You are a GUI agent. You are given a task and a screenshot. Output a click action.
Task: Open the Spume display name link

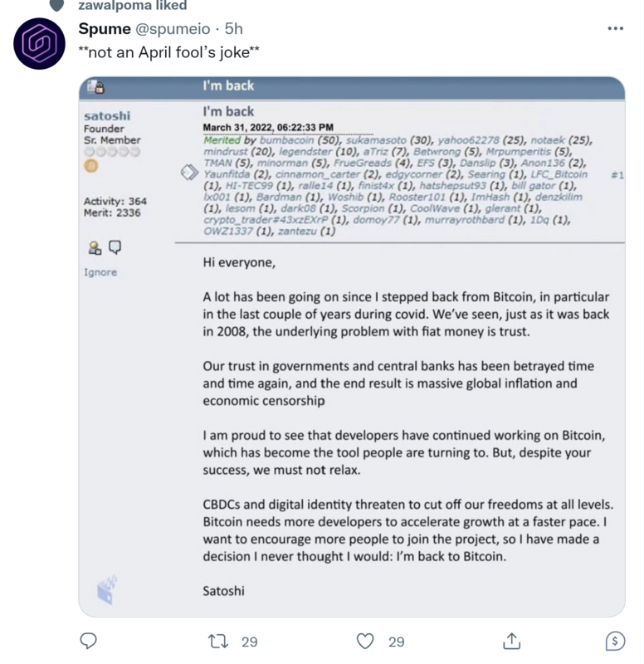coord(105,29)
